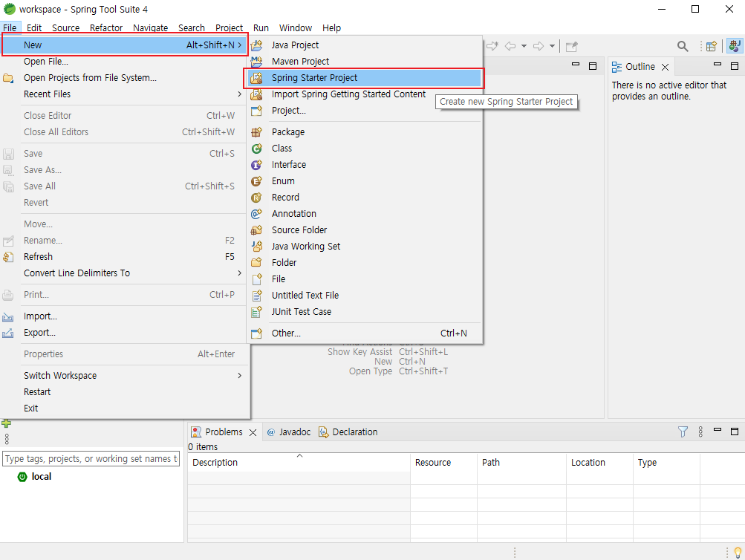The image size is (745, 560).
Task: Click the back navigation arrow icon
Action: (x=510, y=46)
